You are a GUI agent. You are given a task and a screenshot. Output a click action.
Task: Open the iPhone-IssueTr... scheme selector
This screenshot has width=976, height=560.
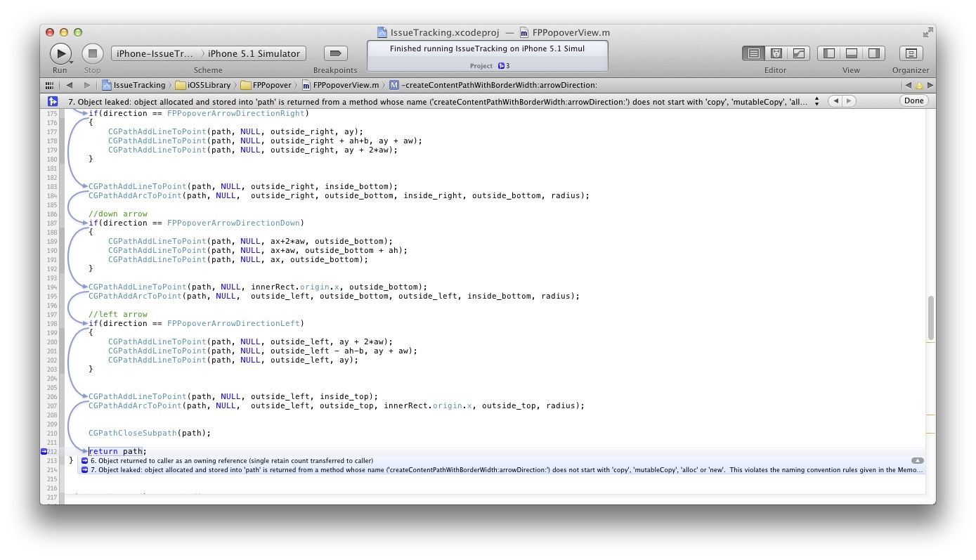155,53
